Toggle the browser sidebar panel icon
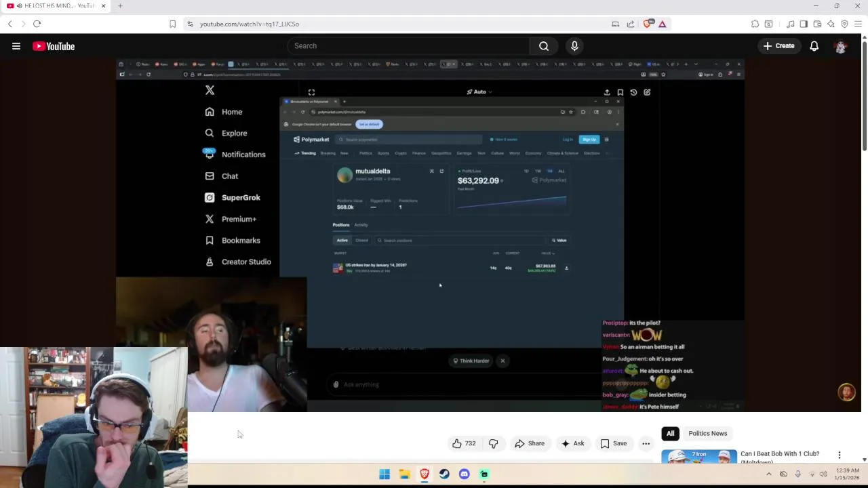868x488 pixels. [804, 24]
